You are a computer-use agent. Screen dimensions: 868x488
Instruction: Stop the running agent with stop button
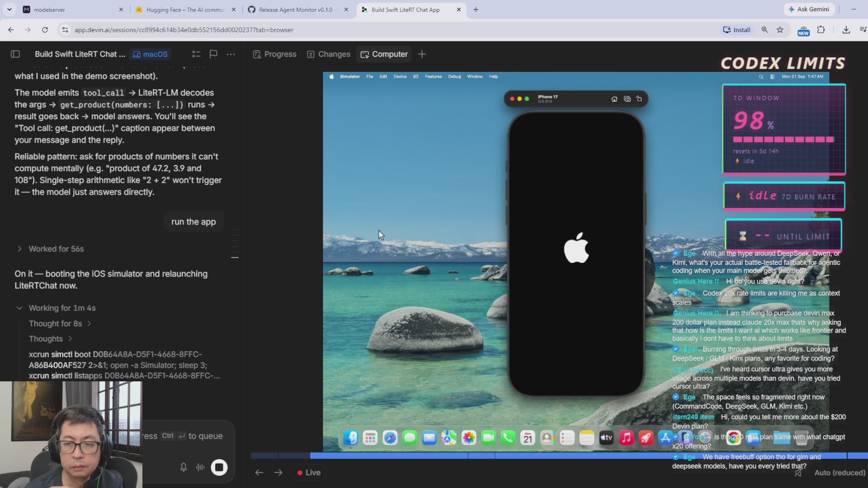219,467
